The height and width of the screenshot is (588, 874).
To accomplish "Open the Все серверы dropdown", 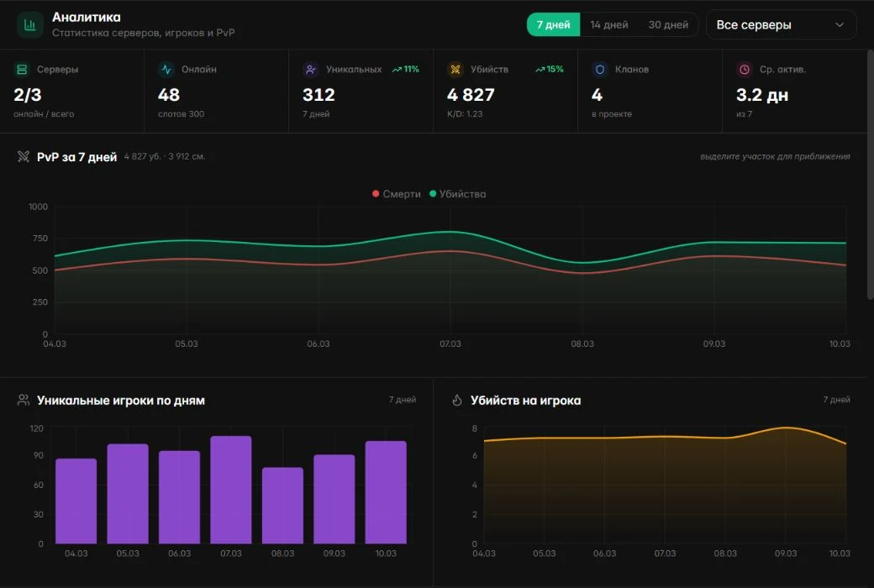I will pyautogui.click(x=781, y=25).
